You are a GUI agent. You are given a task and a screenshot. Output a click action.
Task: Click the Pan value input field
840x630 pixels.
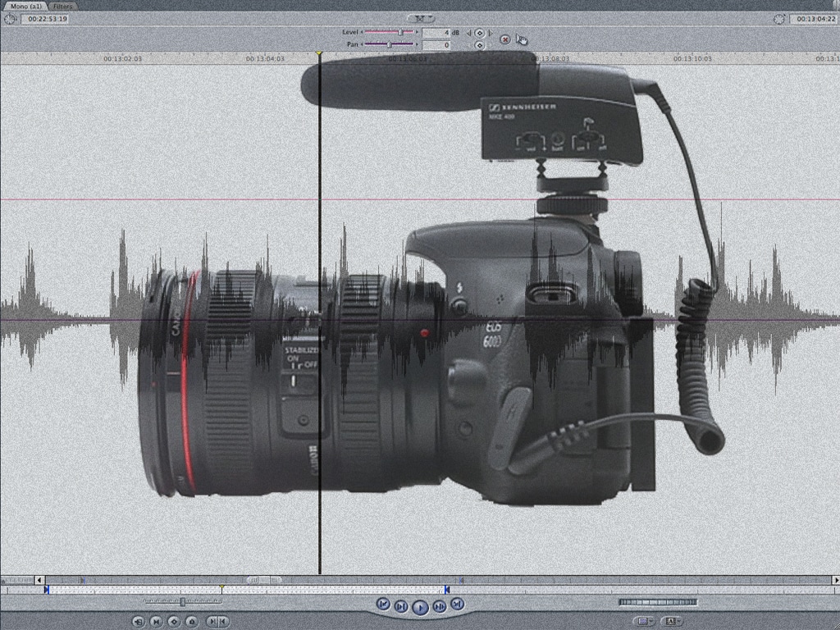[x=436, y=45]
